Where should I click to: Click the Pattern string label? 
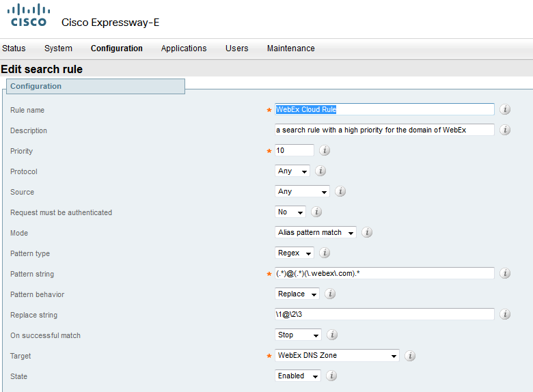point(32,274)
